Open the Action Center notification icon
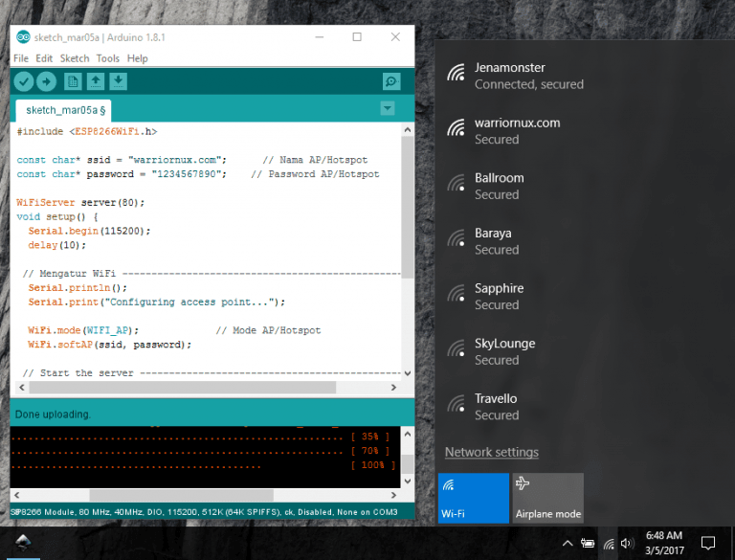Image resolution: width=735 pixels, height=560 pixels. pyautogui.click(x=708, y=544)
